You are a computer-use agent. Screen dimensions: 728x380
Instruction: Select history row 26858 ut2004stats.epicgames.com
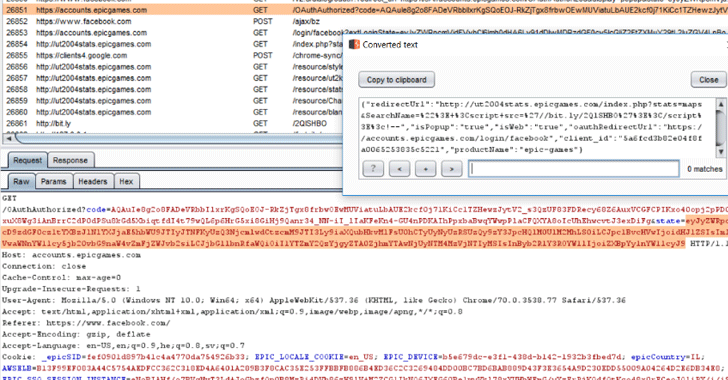pyautogui.click(x=172, y=89)
